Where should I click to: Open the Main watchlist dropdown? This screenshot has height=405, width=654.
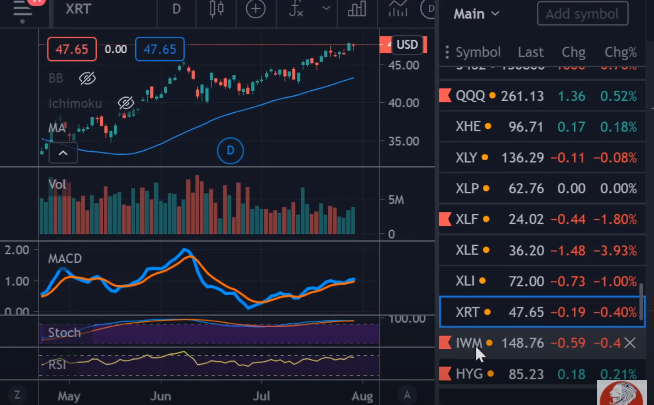point(476,14)
